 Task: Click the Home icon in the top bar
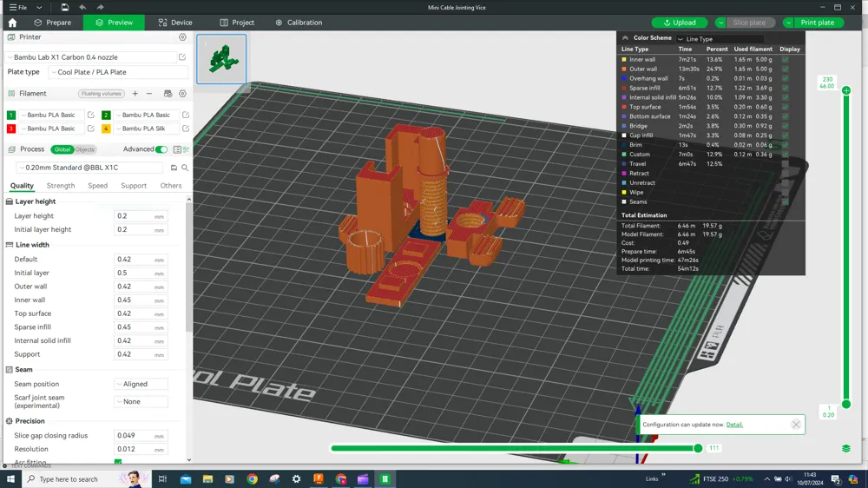click(12, 23)
